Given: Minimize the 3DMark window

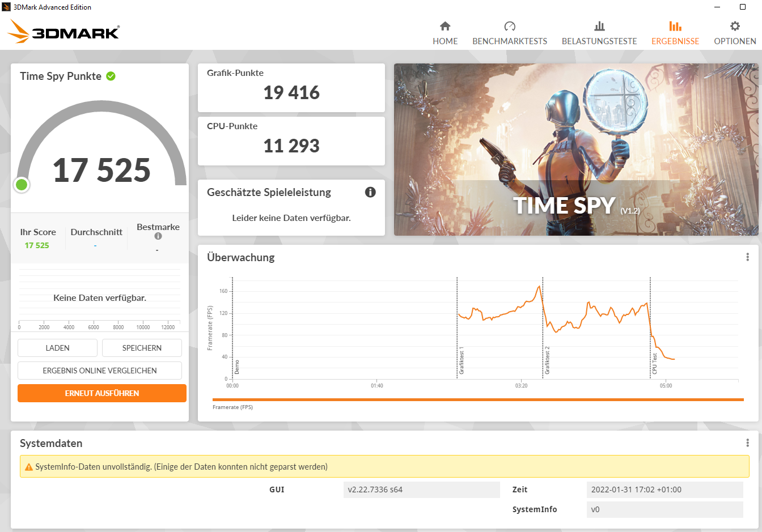Looking at the screenshot, I should tap(717, 7).
